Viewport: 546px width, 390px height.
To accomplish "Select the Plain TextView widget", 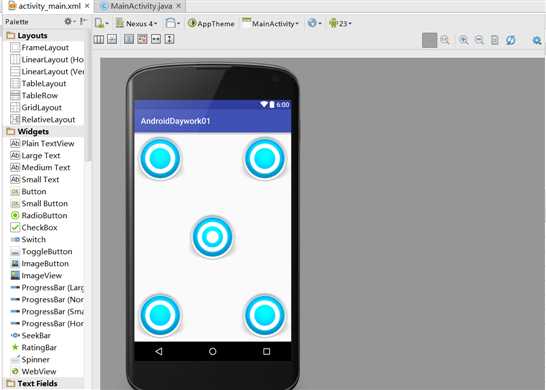I will 42,143.
